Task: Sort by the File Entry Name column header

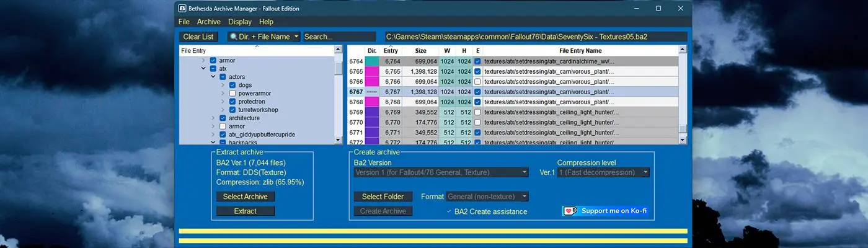Action: [x=580, y=51]
